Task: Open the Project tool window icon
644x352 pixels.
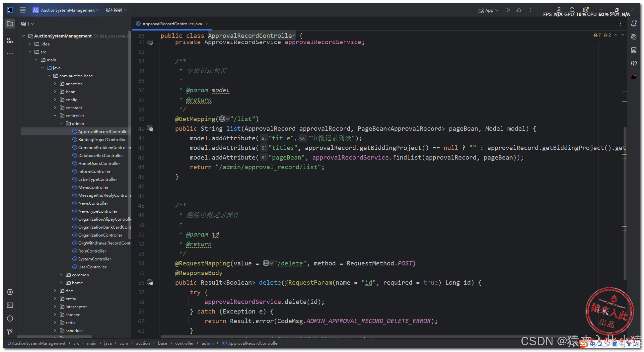Action: tap(10, 24)
